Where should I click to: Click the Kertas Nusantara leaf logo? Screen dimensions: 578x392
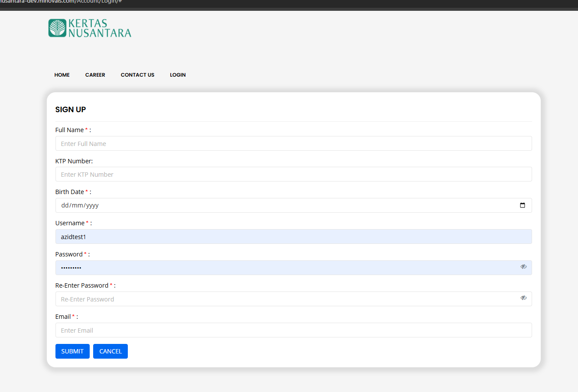pyautogui.click(x=57, y=28)
